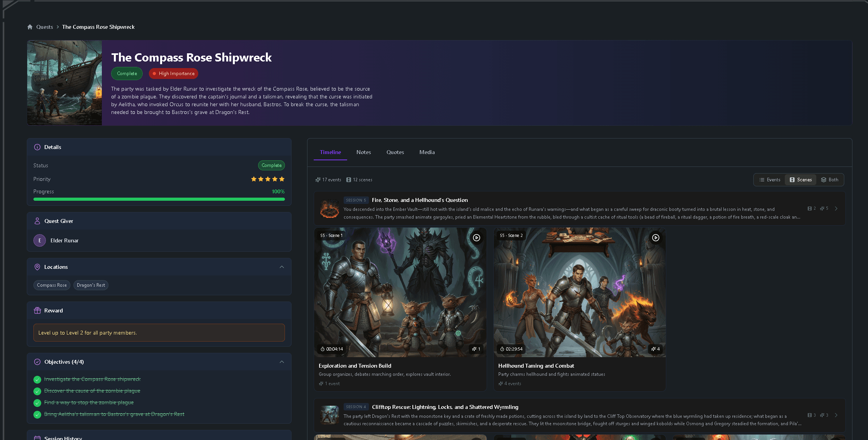Play S5 Scene 2 video
The height and width of the screenshot is (440, 868).
656,238
